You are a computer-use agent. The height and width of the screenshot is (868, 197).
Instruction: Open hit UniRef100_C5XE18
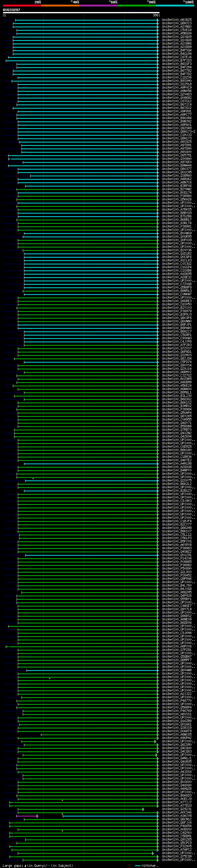pyautogui.click(x=177, y=30)
